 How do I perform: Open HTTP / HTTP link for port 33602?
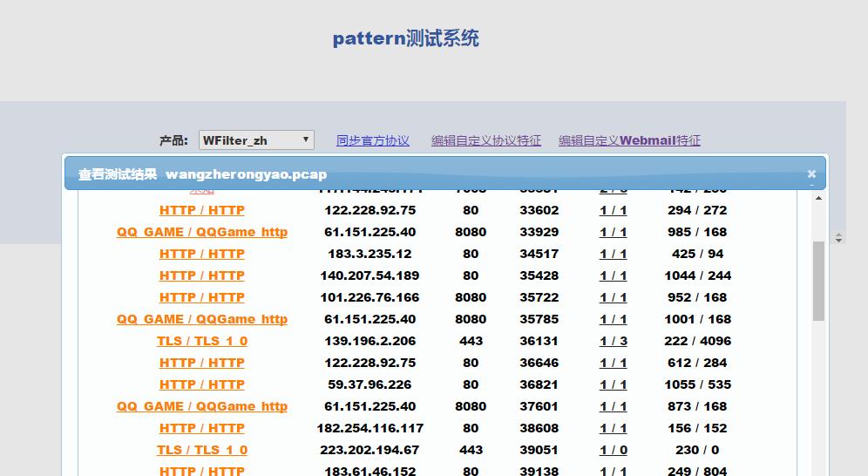pos(202,210)
